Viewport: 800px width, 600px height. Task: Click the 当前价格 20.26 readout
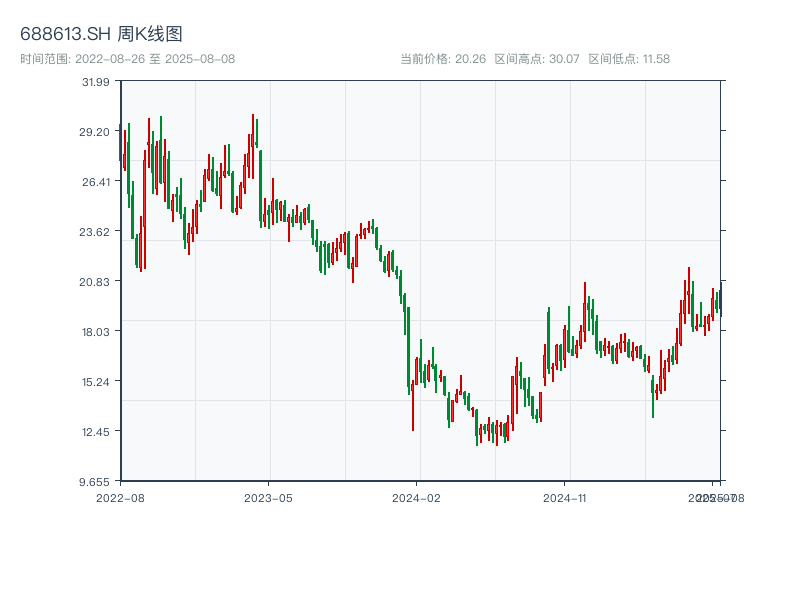tap(442, 59)
